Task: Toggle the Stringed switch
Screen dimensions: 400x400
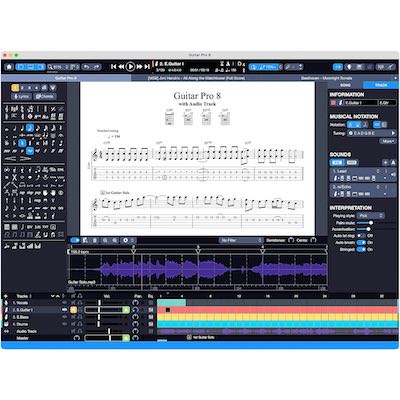Action: pyautogui.click(x=361, y=249)
